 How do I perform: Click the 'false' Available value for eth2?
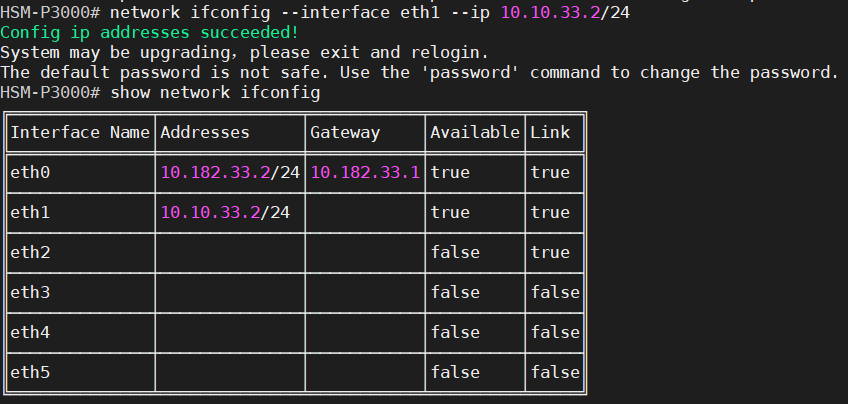455,252
